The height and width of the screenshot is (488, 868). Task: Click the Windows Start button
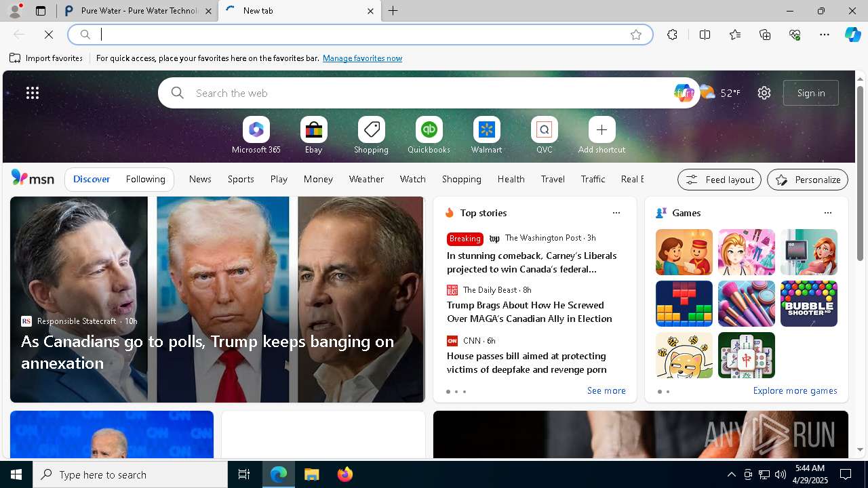point(16,474)
